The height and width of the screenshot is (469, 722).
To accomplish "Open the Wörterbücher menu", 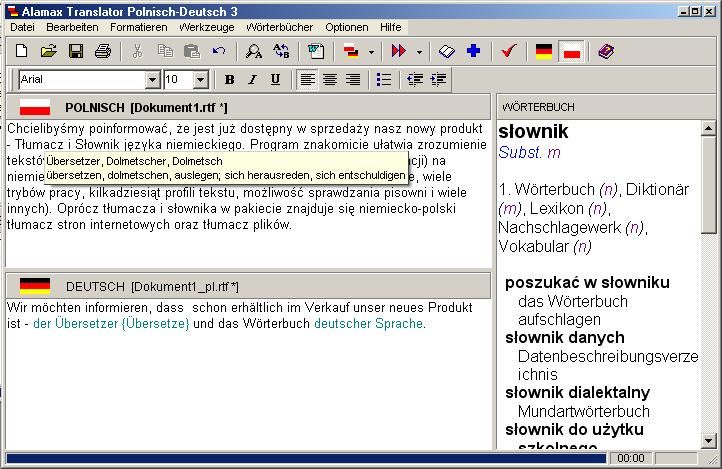I will [279, 27].
